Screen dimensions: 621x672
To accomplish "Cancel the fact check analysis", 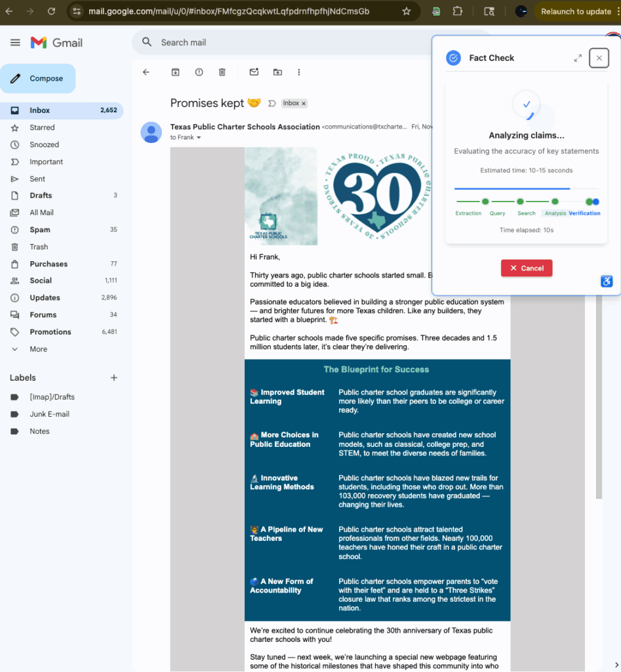I will [527, 268].
